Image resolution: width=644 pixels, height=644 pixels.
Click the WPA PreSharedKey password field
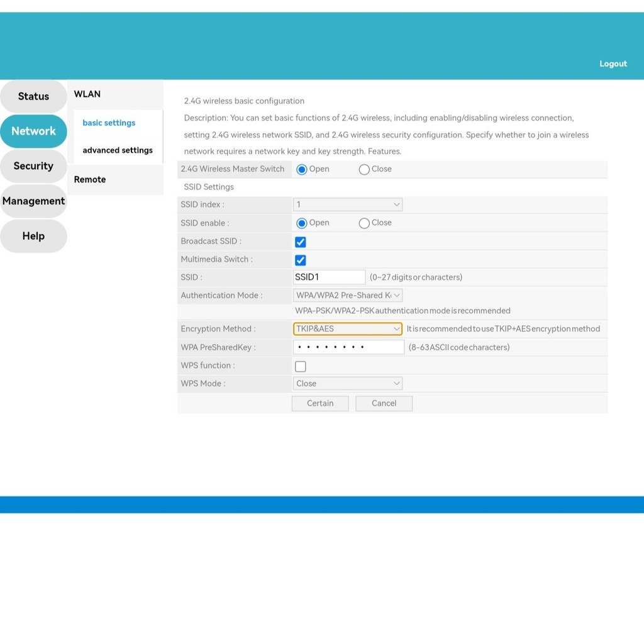(x=348, y=347)
